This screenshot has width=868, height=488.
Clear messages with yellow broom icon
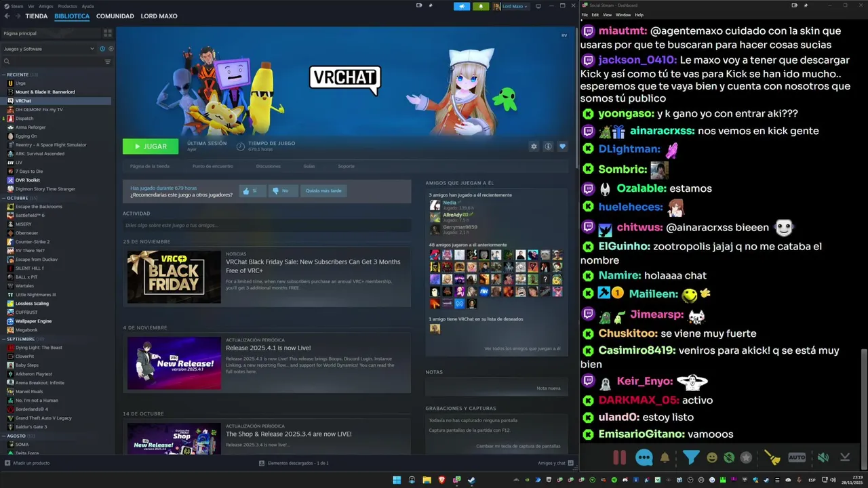[772, 457]
